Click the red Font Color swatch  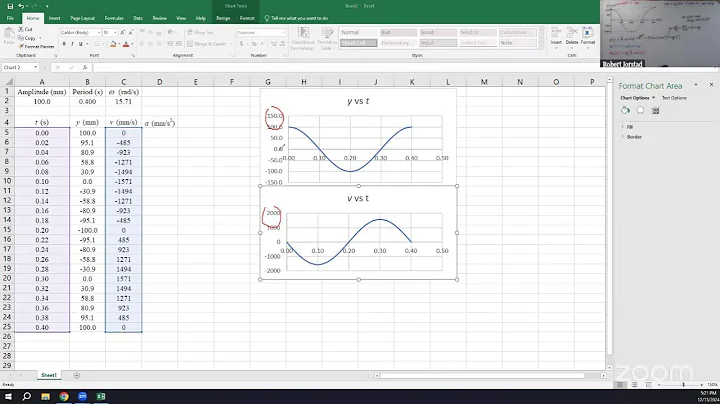[126, 44]
